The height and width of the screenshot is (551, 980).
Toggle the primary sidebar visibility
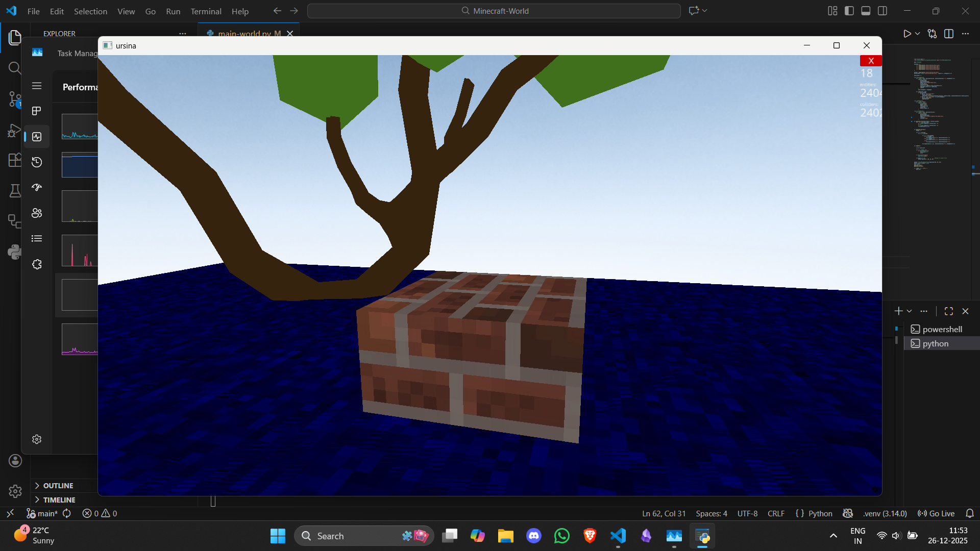tap(849, 11)
